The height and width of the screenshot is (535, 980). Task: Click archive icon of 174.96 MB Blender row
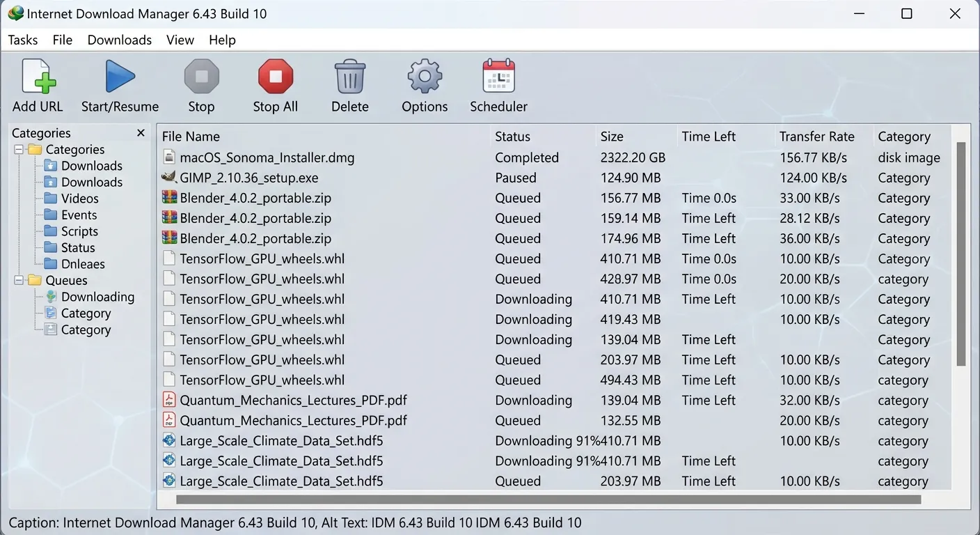[x=168, y=238]
